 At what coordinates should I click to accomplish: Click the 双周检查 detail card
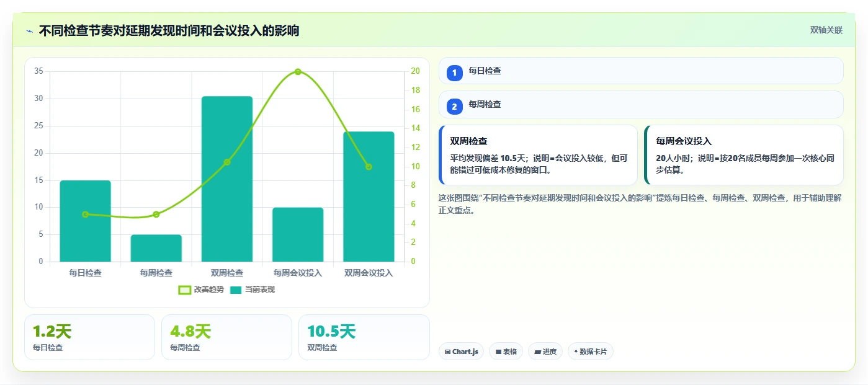[x=538, y=155]
